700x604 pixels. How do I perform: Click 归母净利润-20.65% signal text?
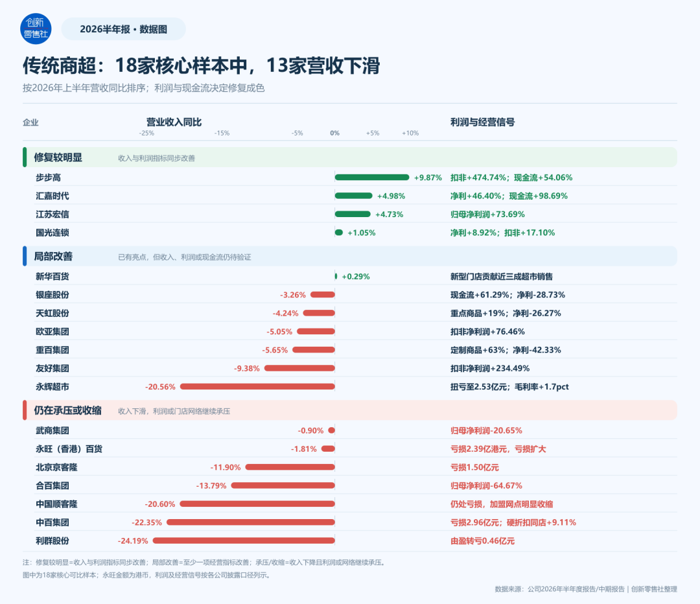coord(486,430)
